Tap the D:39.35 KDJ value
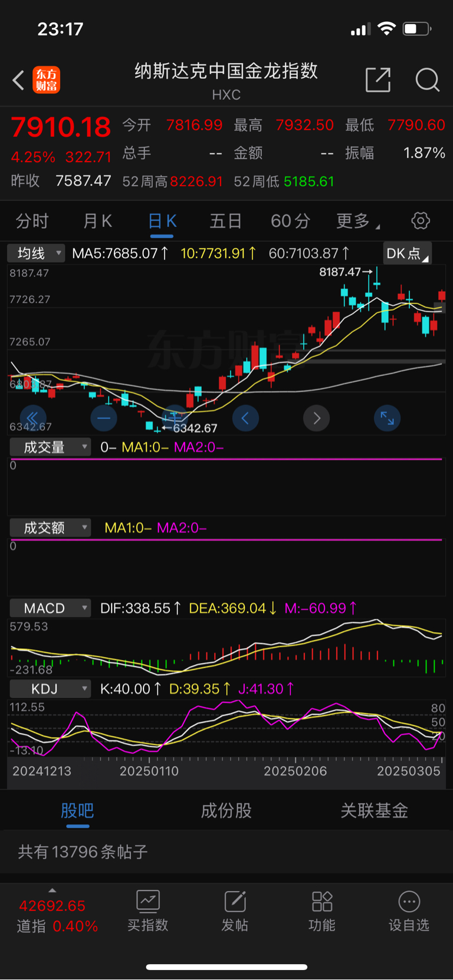Viewport: 453px width, 980px height. pos(199,689)
